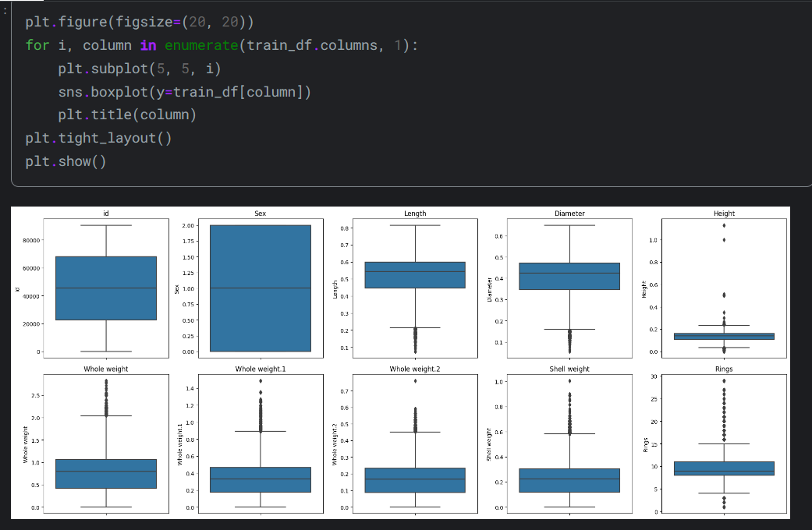Click the plt.subplot(5, 5, i) line
Image resolution: width=812 pixels, height=530 pixels.
(140, 69)
